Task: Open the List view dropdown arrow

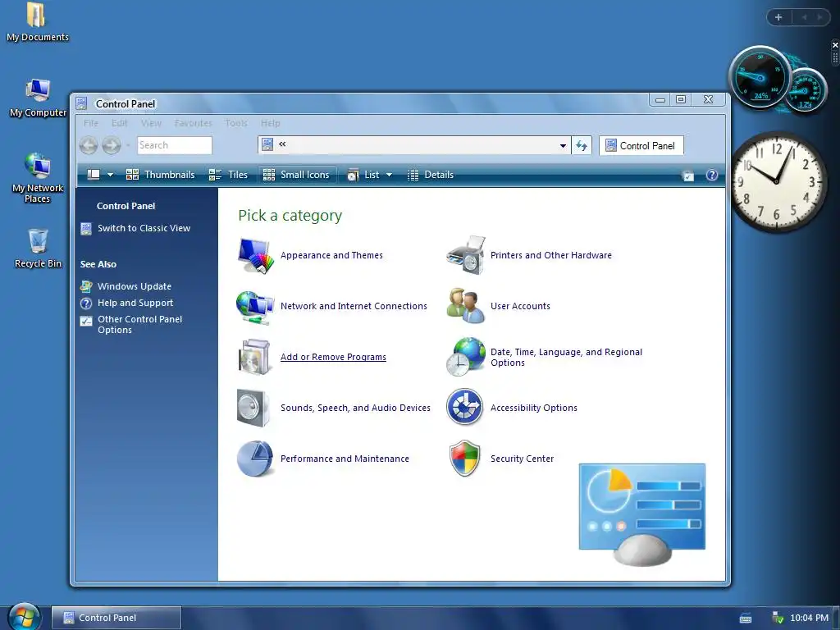Action: pos(389,175)
